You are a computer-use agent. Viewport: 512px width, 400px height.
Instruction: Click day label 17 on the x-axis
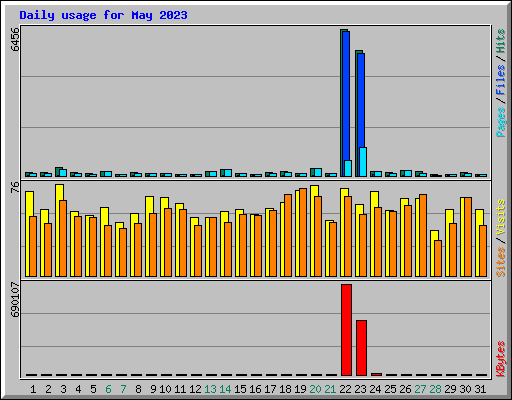[x=270, y=389]
